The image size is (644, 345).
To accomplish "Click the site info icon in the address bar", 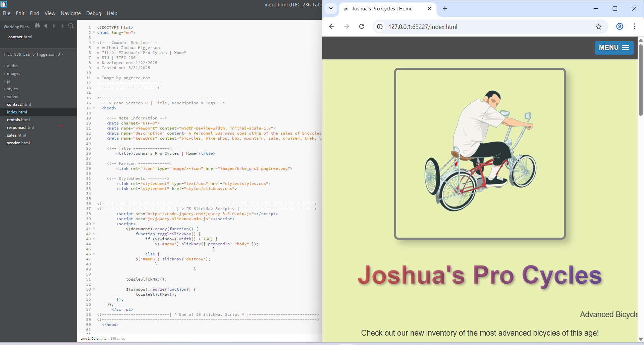I will [379, 27].
